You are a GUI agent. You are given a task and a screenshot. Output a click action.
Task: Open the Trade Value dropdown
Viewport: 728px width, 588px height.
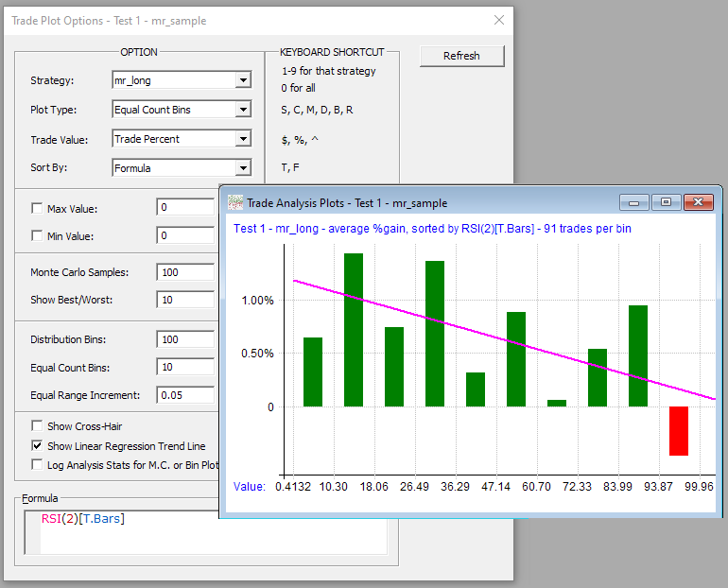(x=243, y=140)
